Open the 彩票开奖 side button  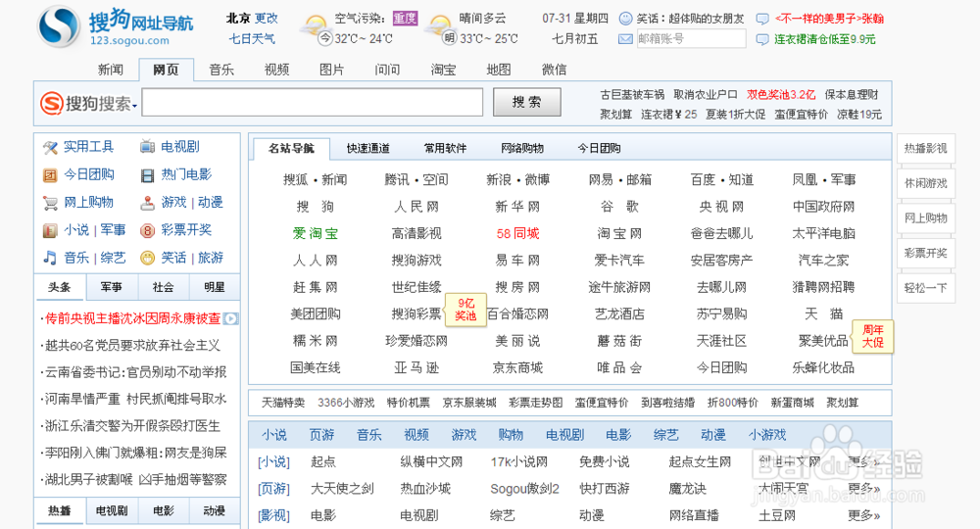[x=926, y=254]
